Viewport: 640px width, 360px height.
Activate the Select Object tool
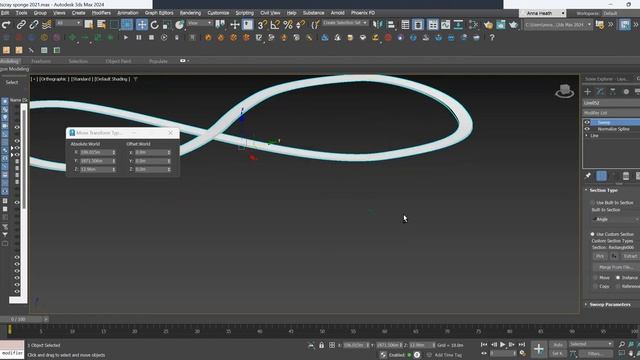point(89,25)
